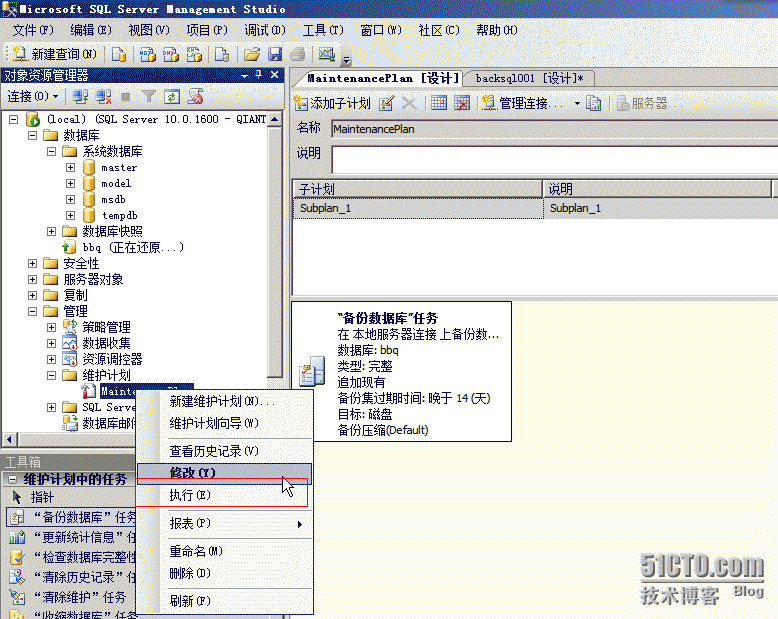The width and height of the screenshot is (778, 619).
Task: Click Connect Object Explorer icon
Action: [80, 96]
